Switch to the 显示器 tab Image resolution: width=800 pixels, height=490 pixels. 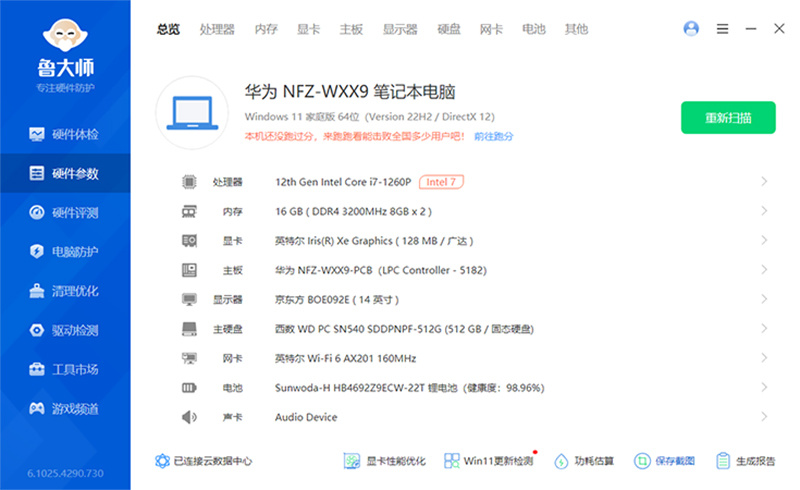coord(401,30)
